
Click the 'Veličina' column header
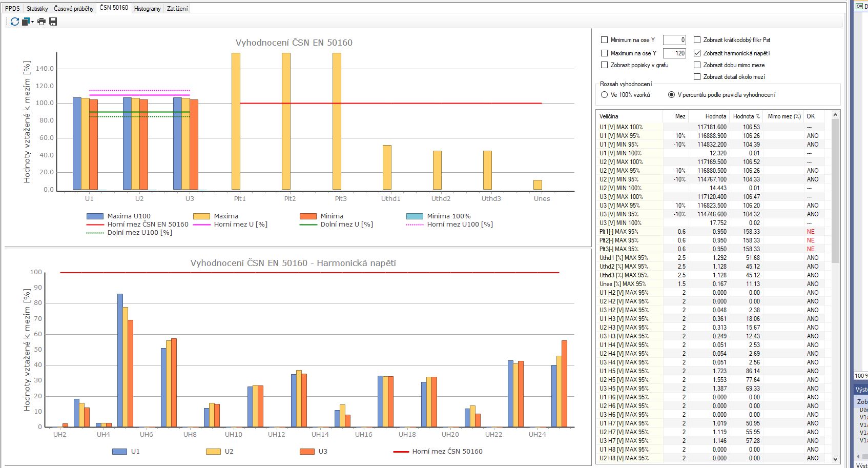click(x=609, y=116)
